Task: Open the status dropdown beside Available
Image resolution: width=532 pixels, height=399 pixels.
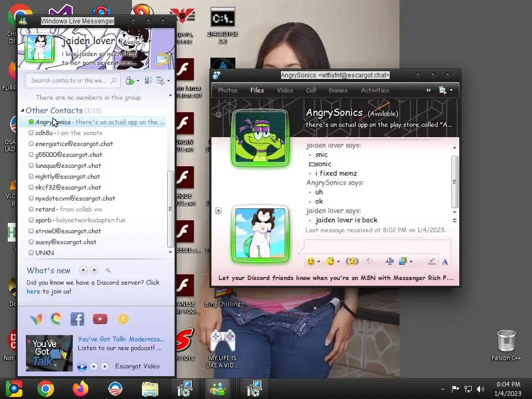Action: [150, 42]
